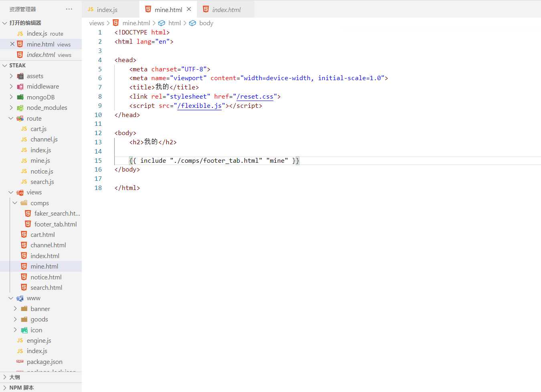Place cursor on line 15 include statement
Screen dimensions: 541x392
click(x=214, y=161)
